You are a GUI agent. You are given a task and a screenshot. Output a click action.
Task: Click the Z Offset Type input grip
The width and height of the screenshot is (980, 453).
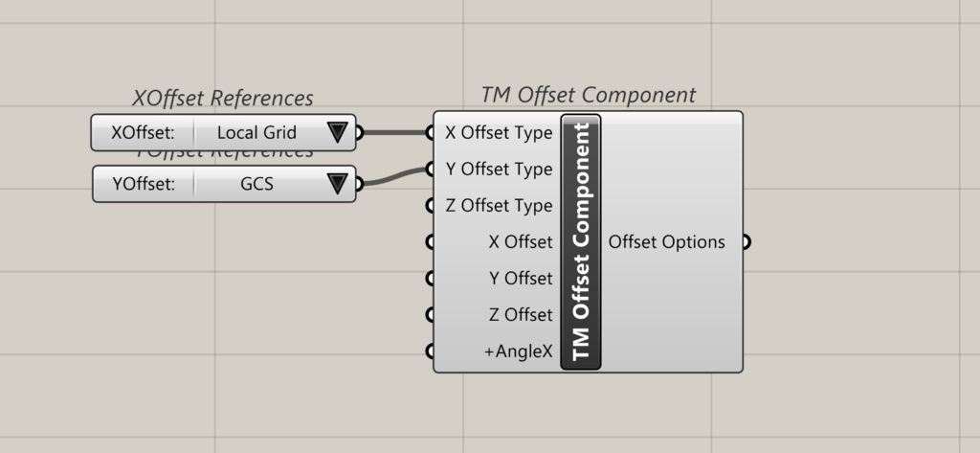tap(432, 206)
